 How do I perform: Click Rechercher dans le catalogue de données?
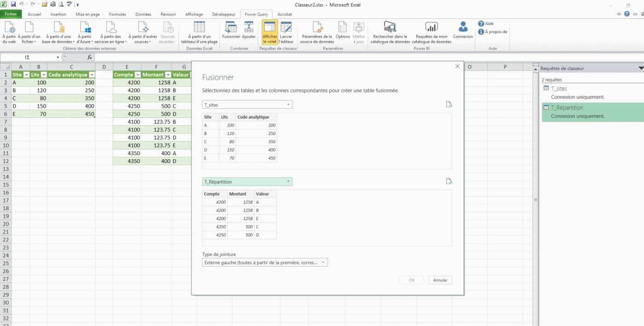tap(390, 32)
